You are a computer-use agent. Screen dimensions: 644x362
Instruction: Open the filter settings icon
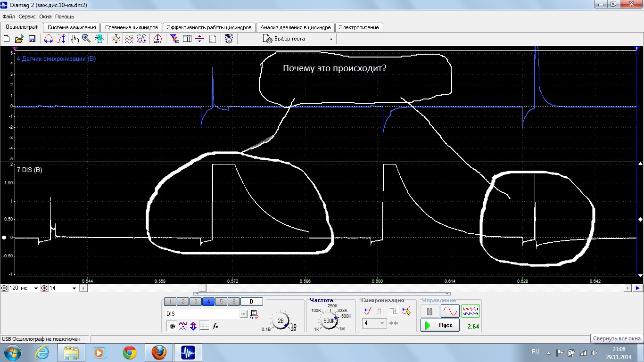[x=174, y=39]
